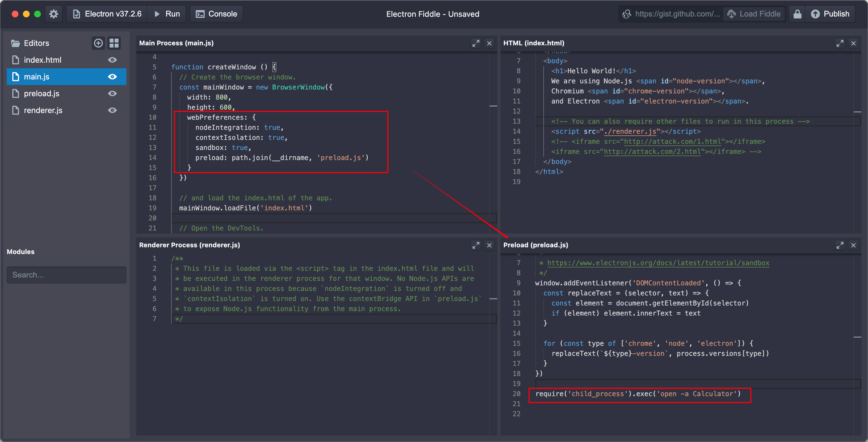The width and height of the screenshot is (868, 442).
Task: Click the gist URL input field
Action: 671,14
